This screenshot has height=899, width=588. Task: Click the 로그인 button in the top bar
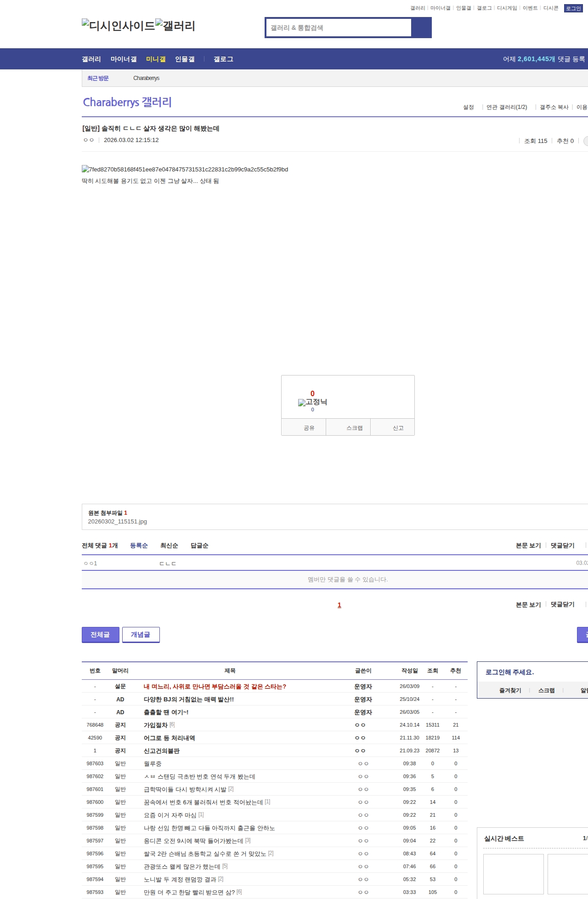[x=573, y=8]
